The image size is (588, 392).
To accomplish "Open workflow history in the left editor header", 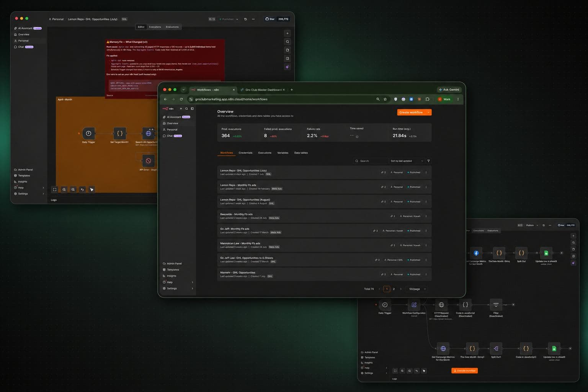I will pos(245,19).
